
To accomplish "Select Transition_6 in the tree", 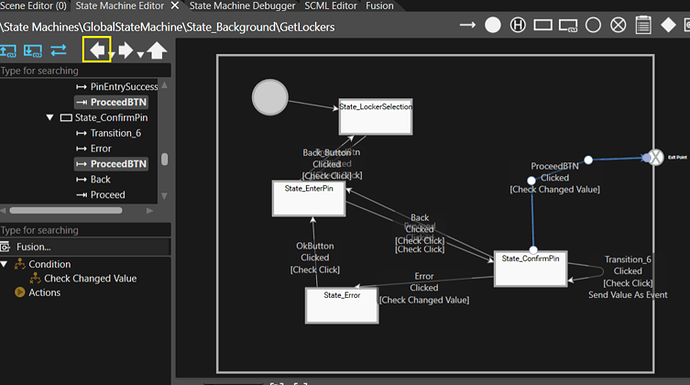I will pos(116,133).
